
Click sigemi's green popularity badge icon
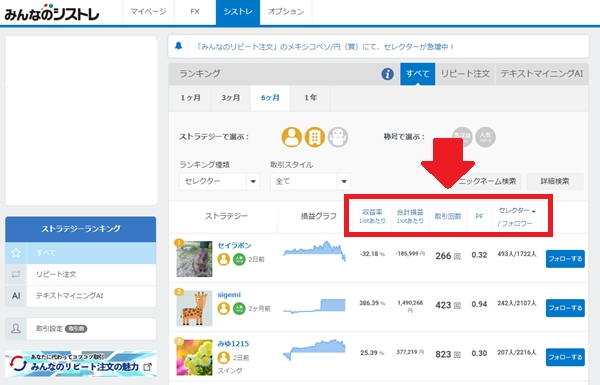[239, 308]
